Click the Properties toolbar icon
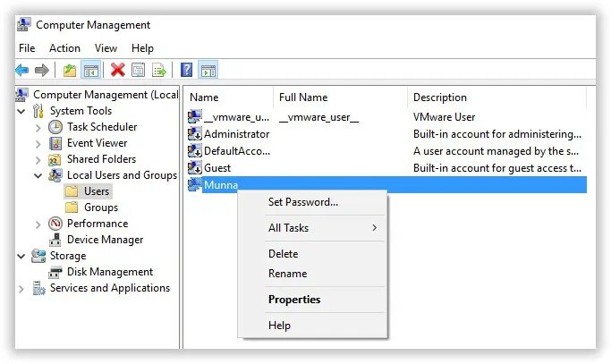Viewport: 611px width, 364px height. coord(138,70)
